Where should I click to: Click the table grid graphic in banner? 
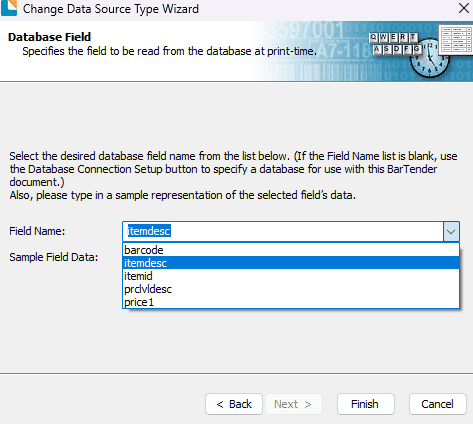456,39
